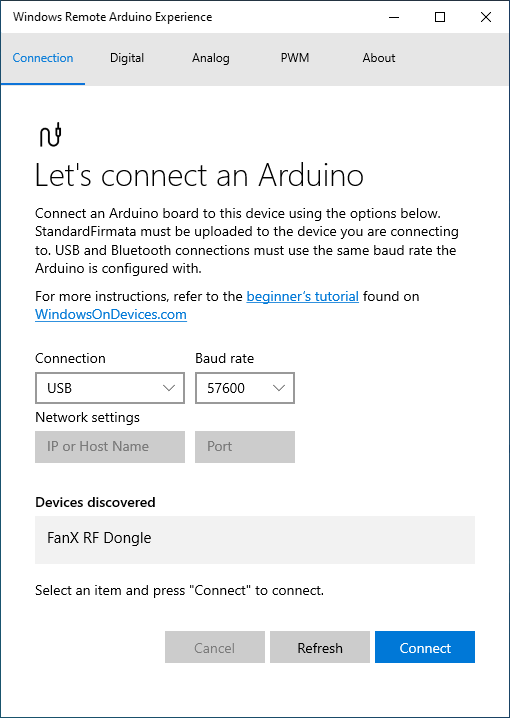Select FanX RF Dongle device
Screen dimensions: 510x718
tap(255, 539)
